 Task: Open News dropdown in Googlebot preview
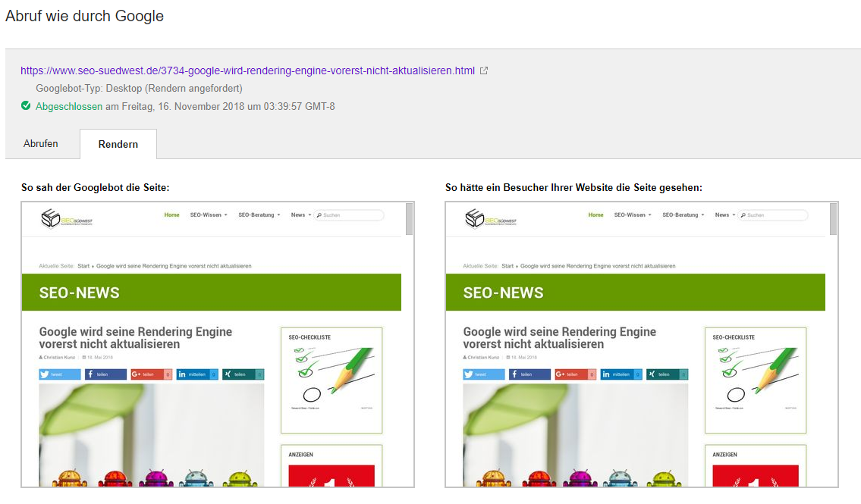click(301, 215)
